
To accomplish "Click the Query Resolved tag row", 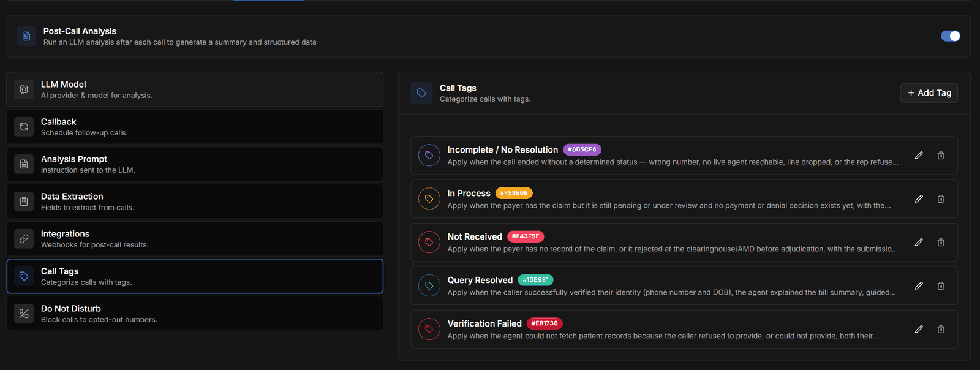I will click(684, 286).
